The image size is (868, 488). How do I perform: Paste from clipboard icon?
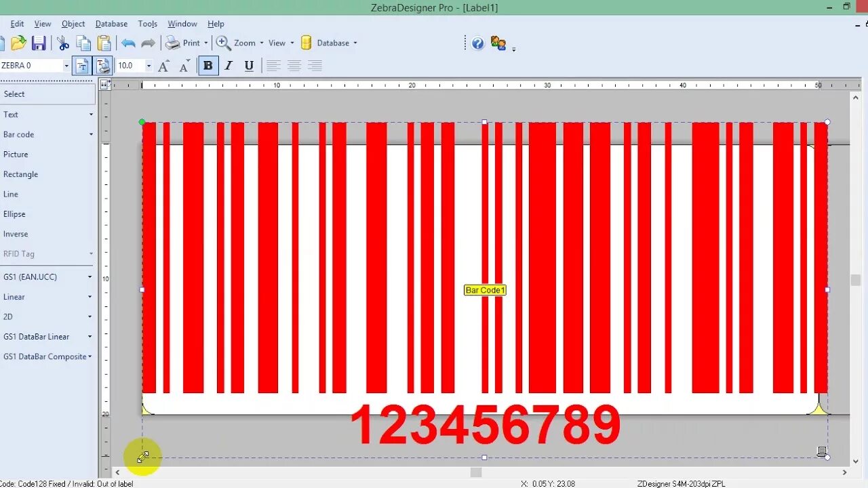[104, 43]
